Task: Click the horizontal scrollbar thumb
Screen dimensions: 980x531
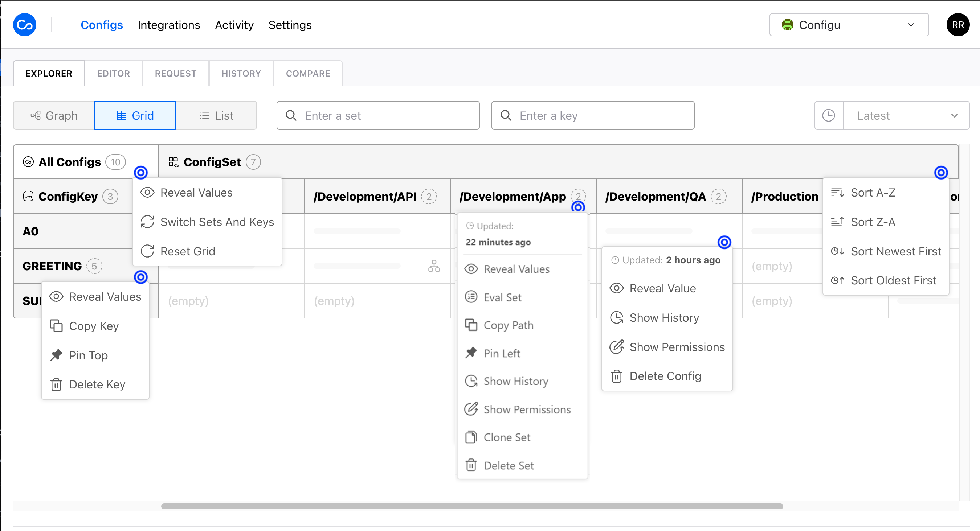Action: click(472, 506)
